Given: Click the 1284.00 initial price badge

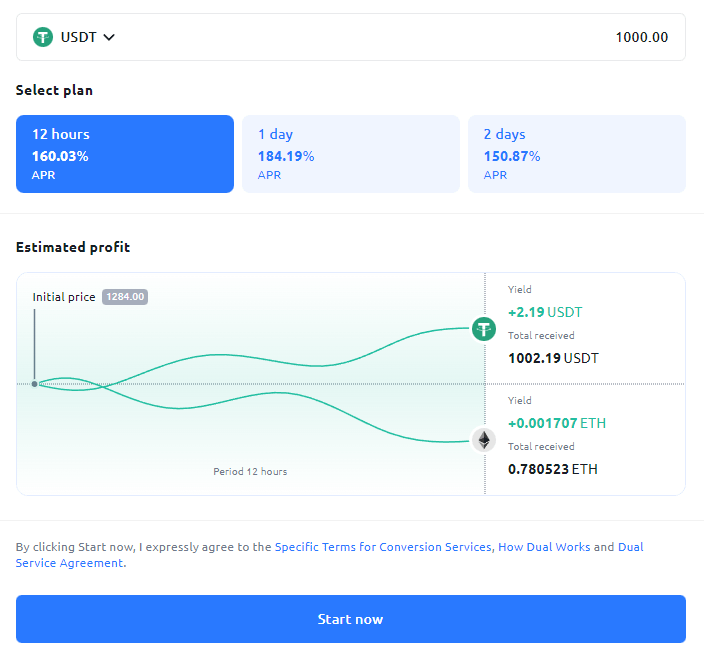Looking at the screenshot, I should click(125, 297).
